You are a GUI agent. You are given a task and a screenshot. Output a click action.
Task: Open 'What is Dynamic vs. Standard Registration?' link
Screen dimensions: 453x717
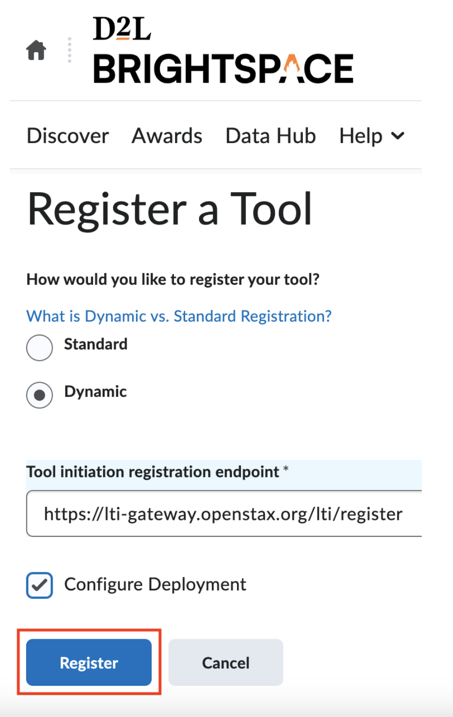[179, 316]
